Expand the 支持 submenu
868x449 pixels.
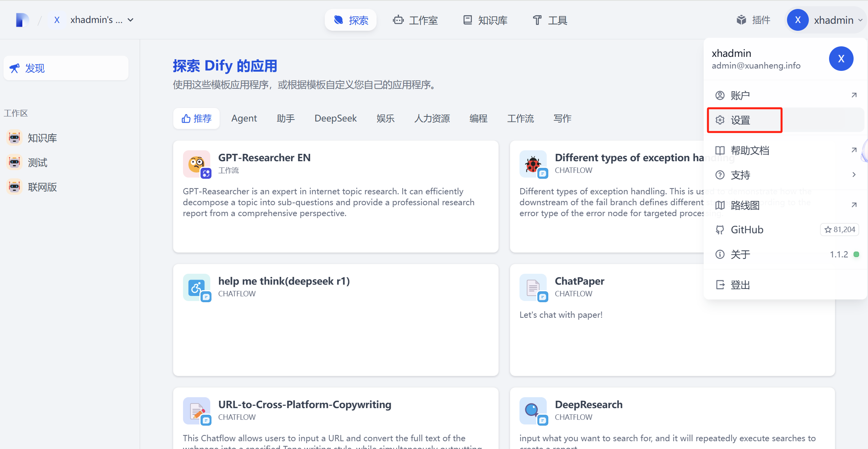point(786,175)
